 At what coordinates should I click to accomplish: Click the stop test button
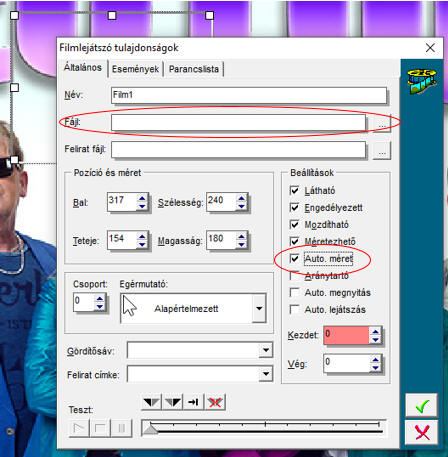coord(100,428)
